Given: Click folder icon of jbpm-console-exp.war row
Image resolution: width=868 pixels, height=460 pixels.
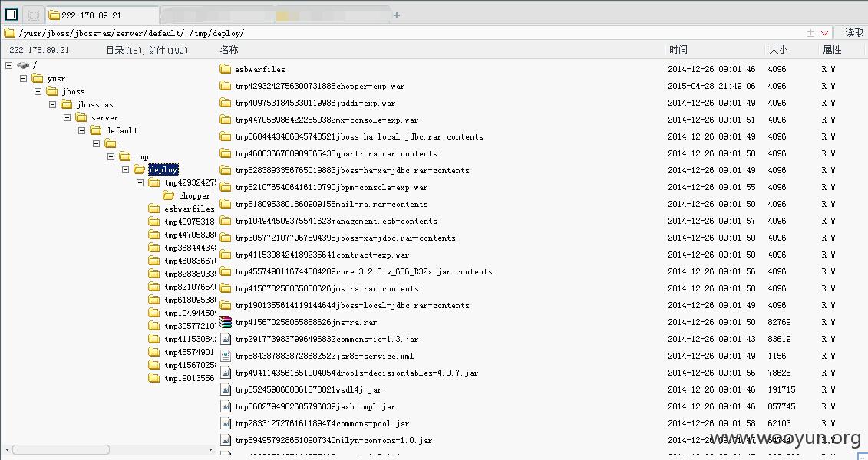Looking at the screenshot, I should coord(226,187).
